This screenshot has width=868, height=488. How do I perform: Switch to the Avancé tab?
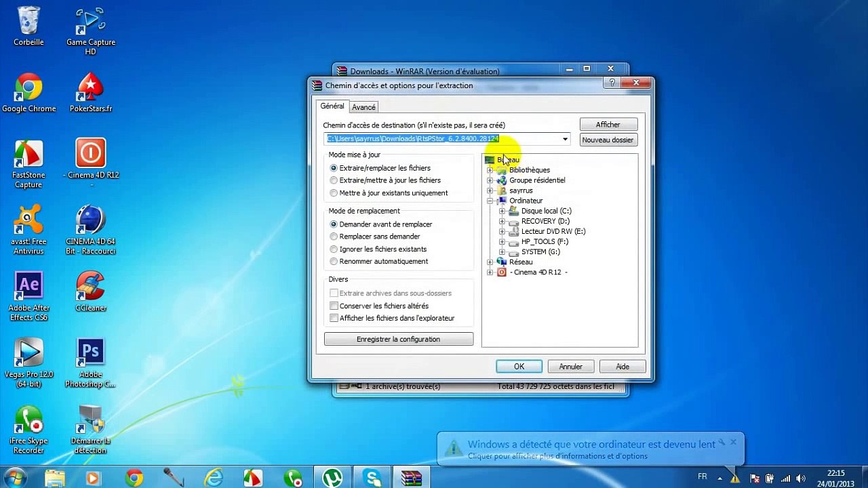[x=363, y=107]
